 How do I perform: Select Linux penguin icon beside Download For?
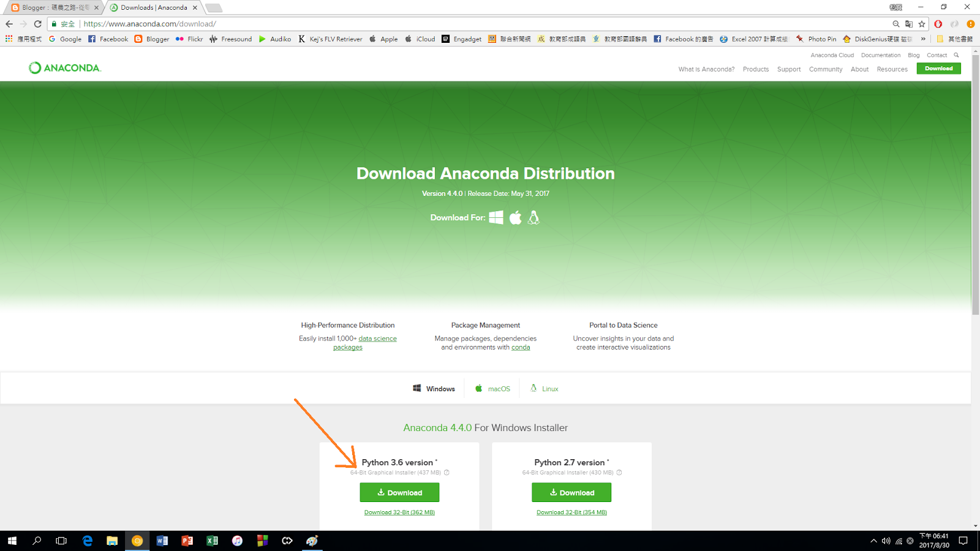[x=533, y=217]
